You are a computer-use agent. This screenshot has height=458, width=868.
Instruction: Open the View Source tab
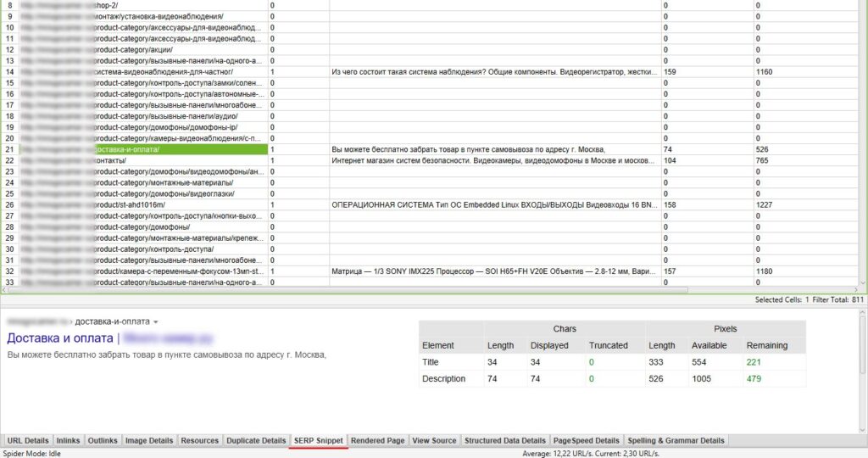434,441
